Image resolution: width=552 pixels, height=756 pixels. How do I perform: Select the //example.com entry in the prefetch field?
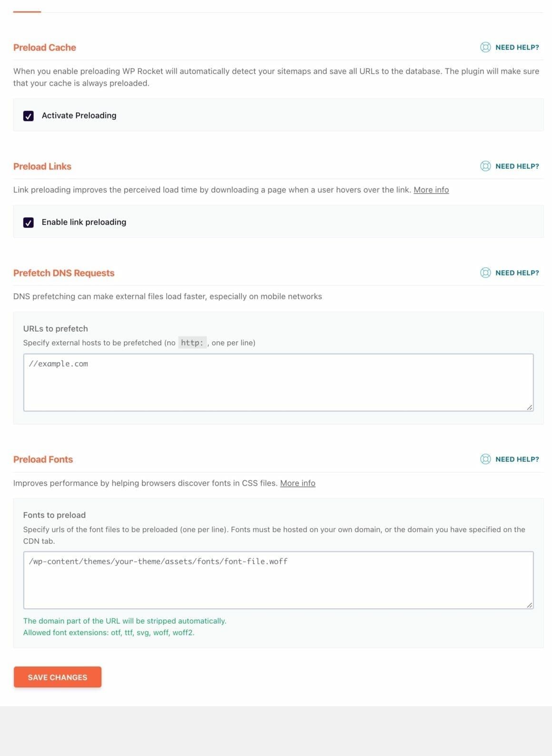click(59, 363)
